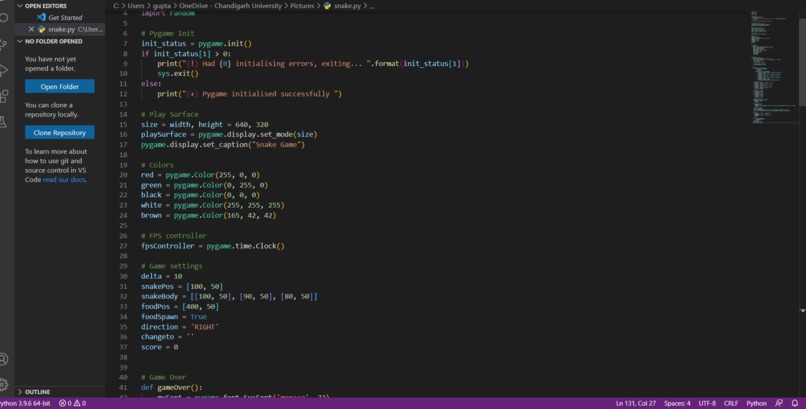
Task: Click the chevron after snake.py in breadcrumb
Action: click(365, 6)
